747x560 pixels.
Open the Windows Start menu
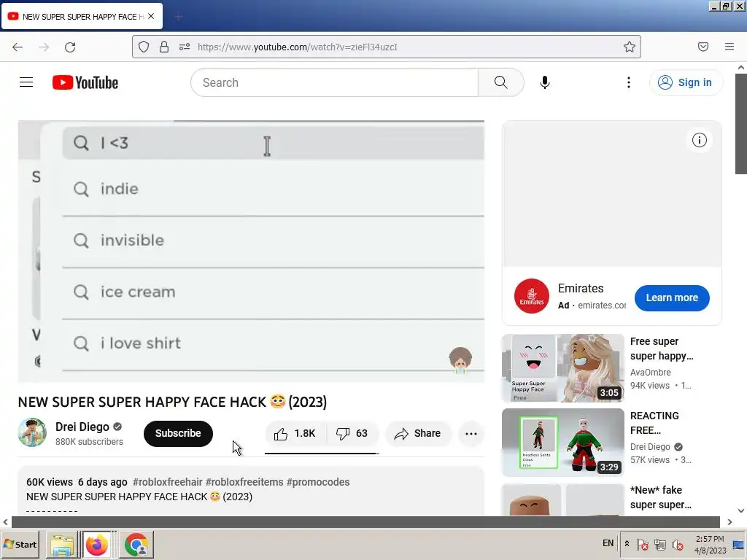tap(20, 544)
